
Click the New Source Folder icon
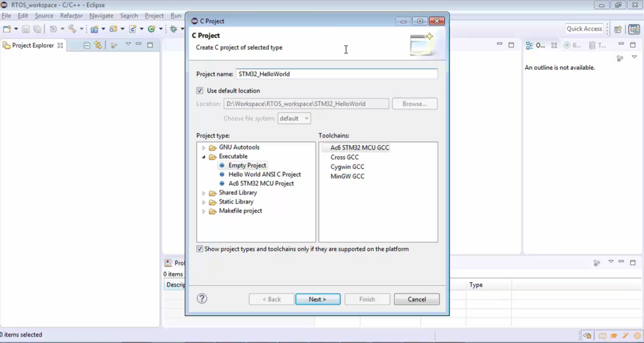coord(113,29)
